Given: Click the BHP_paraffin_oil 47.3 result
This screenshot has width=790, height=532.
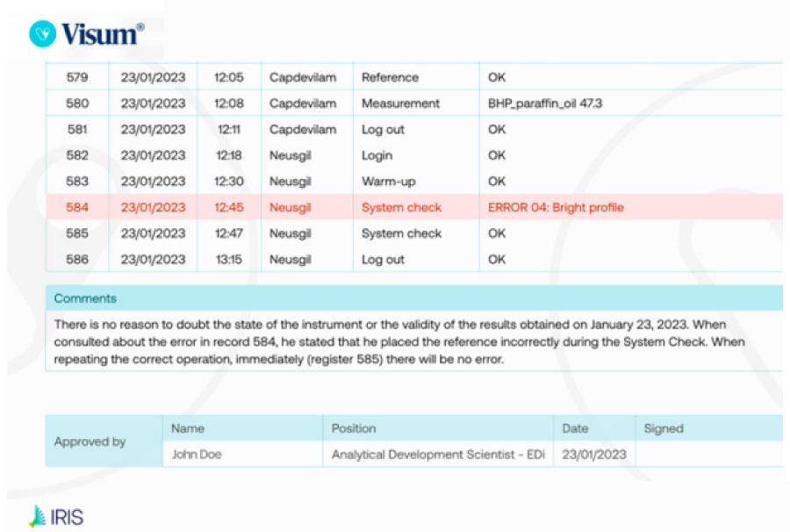Looking at the screenshot, I should click(x=545, y=104).
